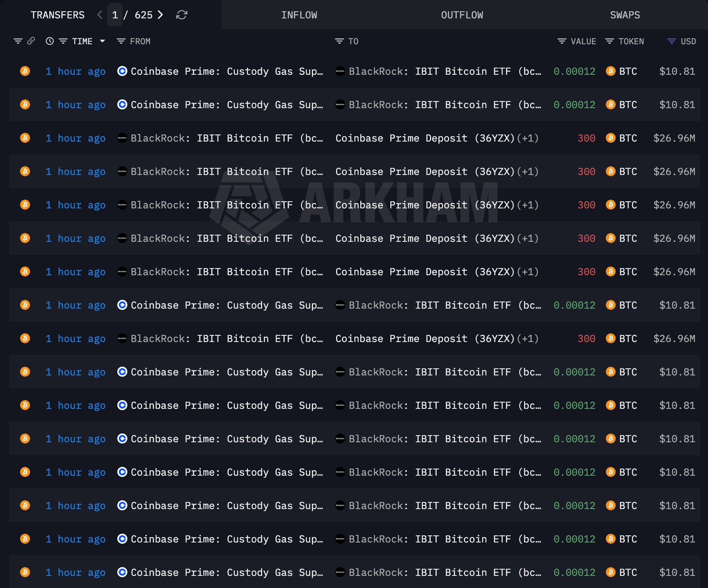Open the purple USD filter icon
The image size is (708, 588).
(x=672, y=41)
